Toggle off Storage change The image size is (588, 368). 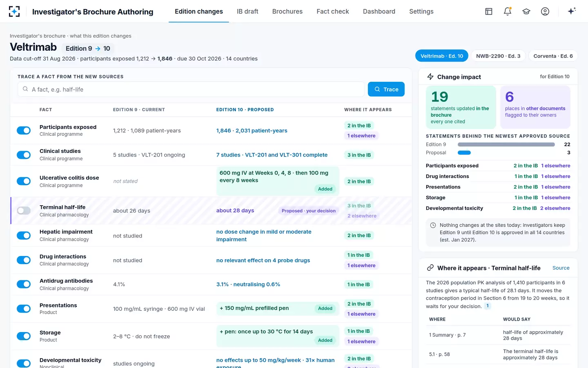click(x=24, y=336)
